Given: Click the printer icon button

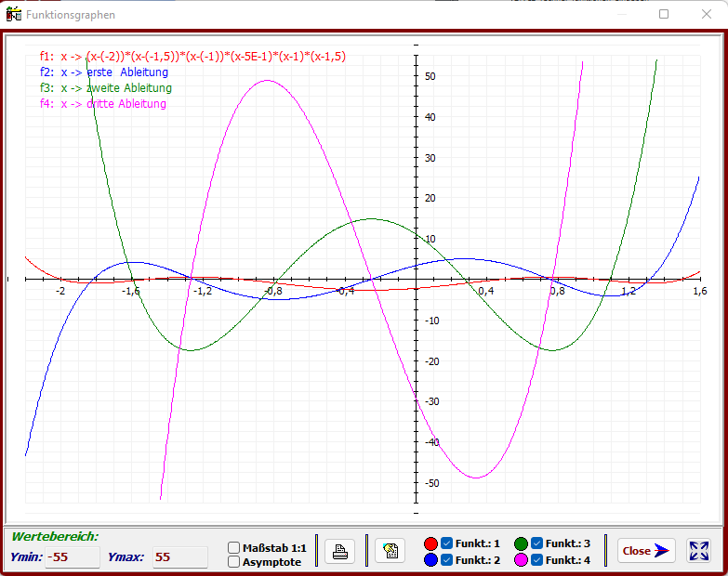Looking at the screenshot, I should coord(339,551).
